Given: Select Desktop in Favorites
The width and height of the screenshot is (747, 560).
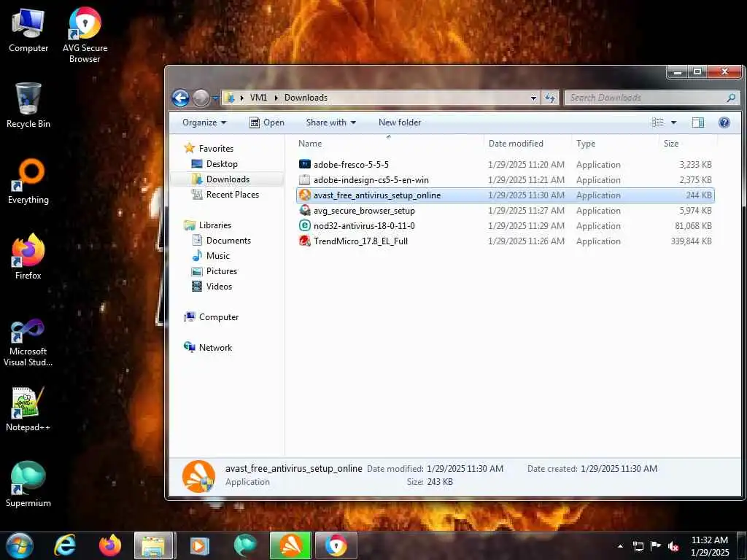Looking at the screenshot, I should (222, 164).
